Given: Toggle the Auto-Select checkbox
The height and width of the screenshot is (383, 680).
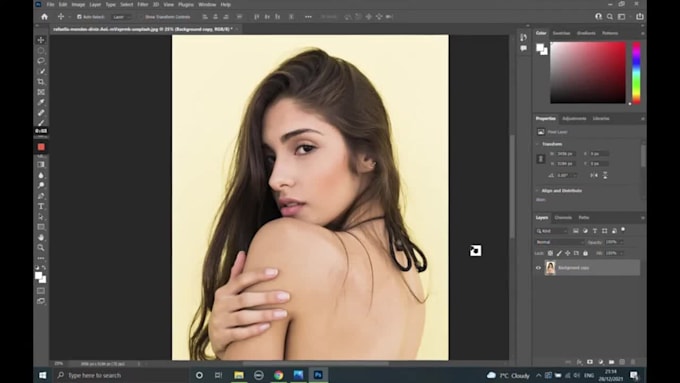Looking at the screenshot, I should (x=79, y=17).
